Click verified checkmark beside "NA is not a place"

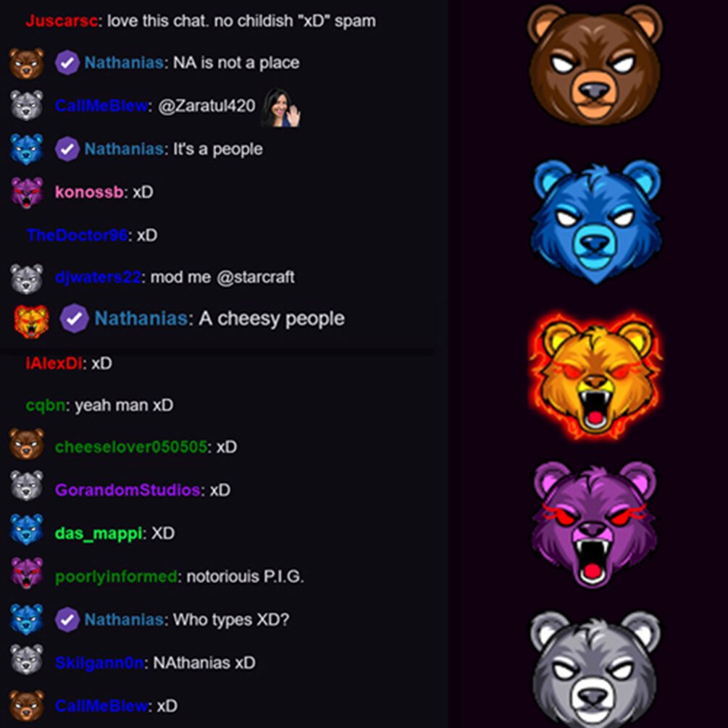point(67,63)
